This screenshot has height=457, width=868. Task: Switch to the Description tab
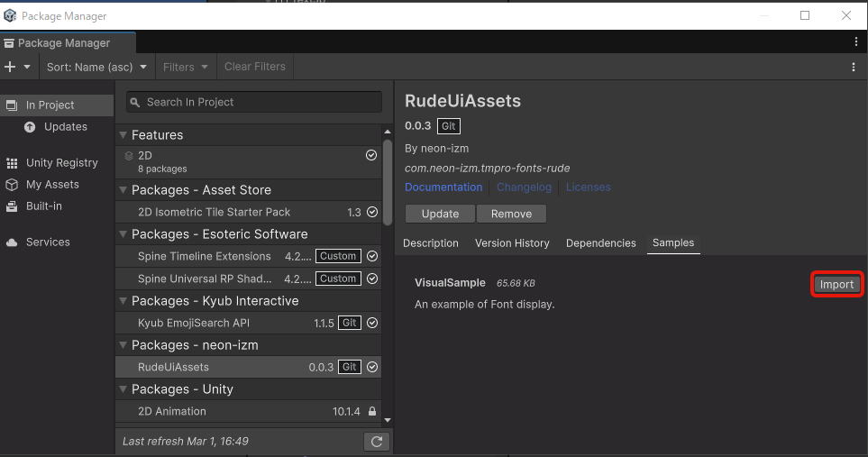tap(431, 243)
